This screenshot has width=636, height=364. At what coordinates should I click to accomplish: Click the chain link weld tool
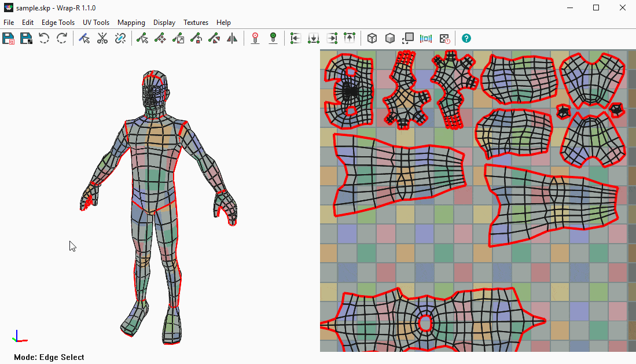[120, 39]
